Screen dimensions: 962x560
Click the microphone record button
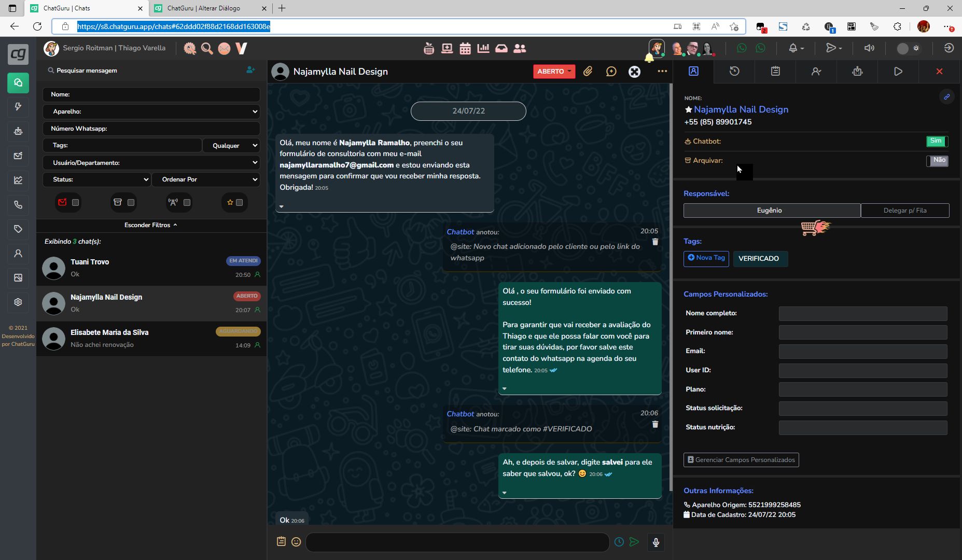(656, 542)
